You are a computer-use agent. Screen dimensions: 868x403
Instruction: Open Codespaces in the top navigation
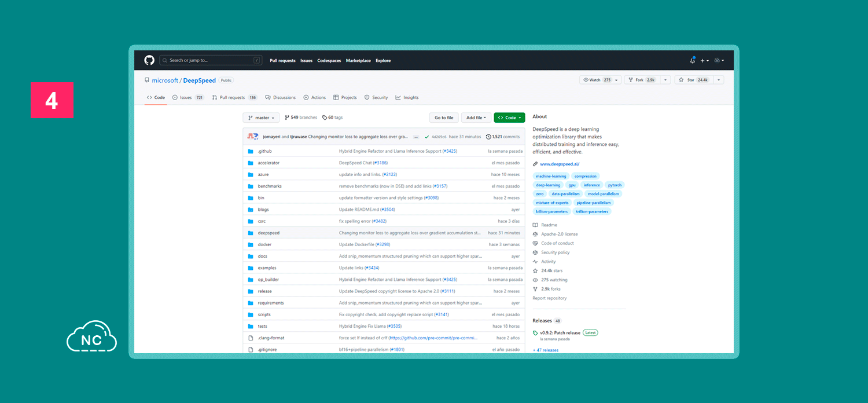(x=329, y=60)
